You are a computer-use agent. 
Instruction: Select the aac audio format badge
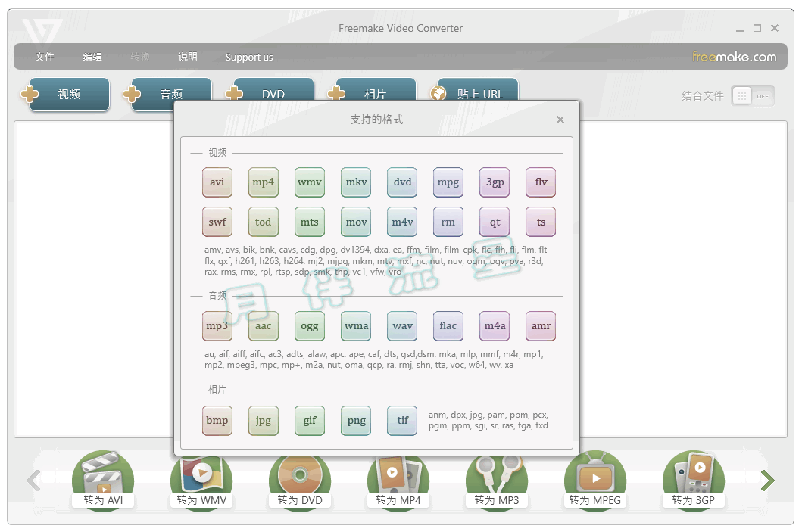(263, 326)
